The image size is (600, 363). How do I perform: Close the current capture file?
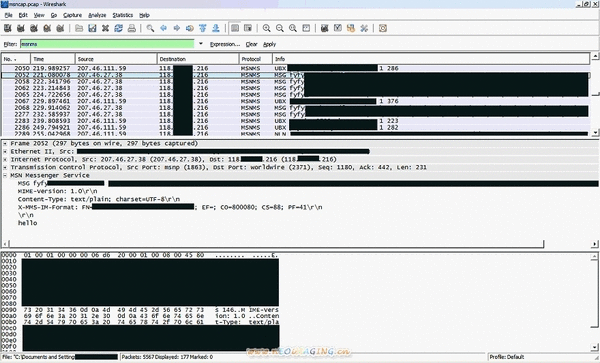click(x=105, y=28)
